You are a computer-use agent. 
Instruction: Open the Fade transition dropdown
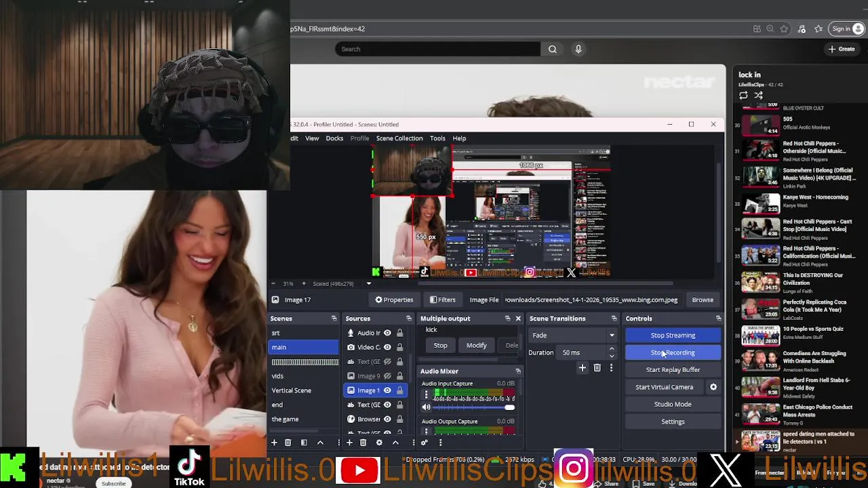[573, 335]
